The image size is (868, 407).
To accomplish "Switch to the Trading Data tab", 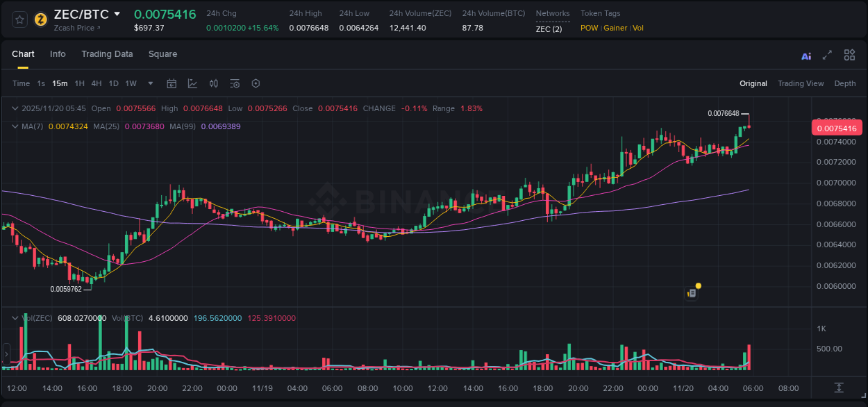I will 107,53.
